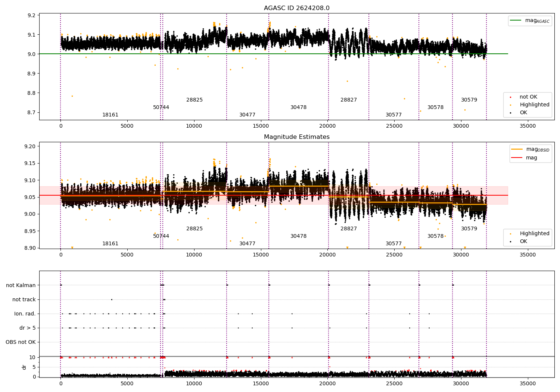Click the 'dr' axis label in bottom plot

click(24, 367)
